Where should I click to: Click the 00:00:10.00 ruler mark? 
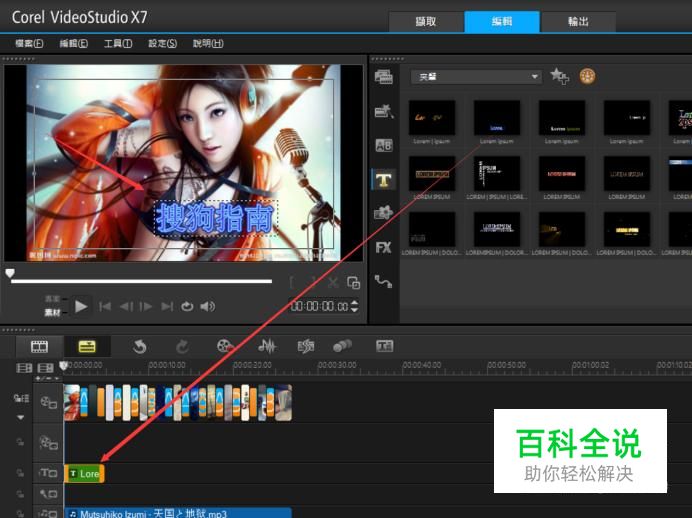click(x=167, y=365)
